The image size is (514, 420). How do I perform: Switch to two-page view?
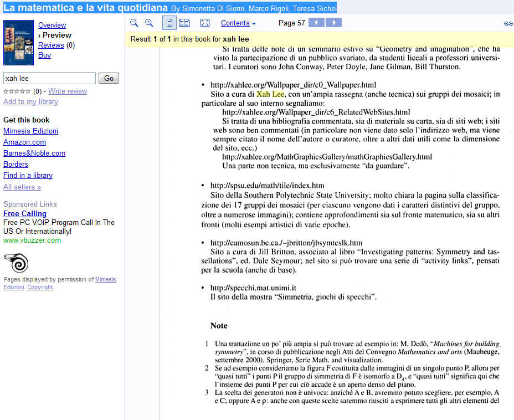(x=184, y=23)
